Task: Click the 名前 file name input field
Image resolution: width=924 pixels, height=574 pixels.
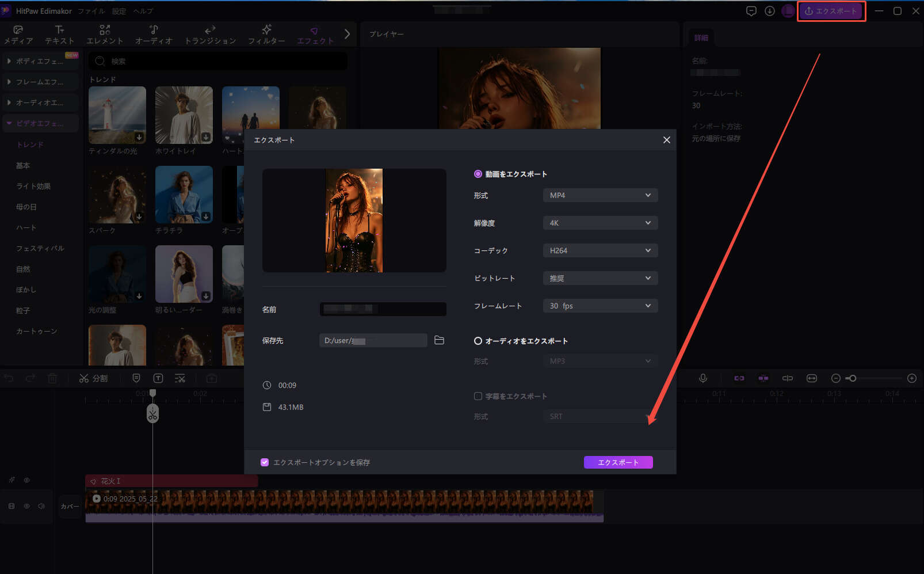Action: [x=383, y=309]
